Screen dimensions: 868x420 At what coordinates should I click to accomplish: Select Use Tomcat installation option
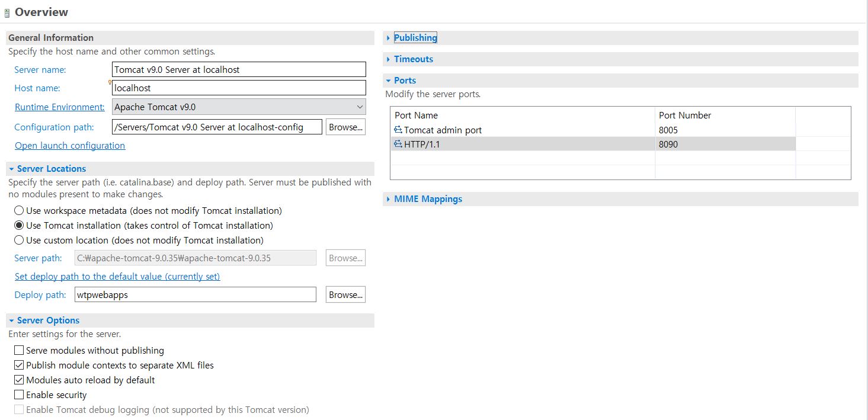19,225
